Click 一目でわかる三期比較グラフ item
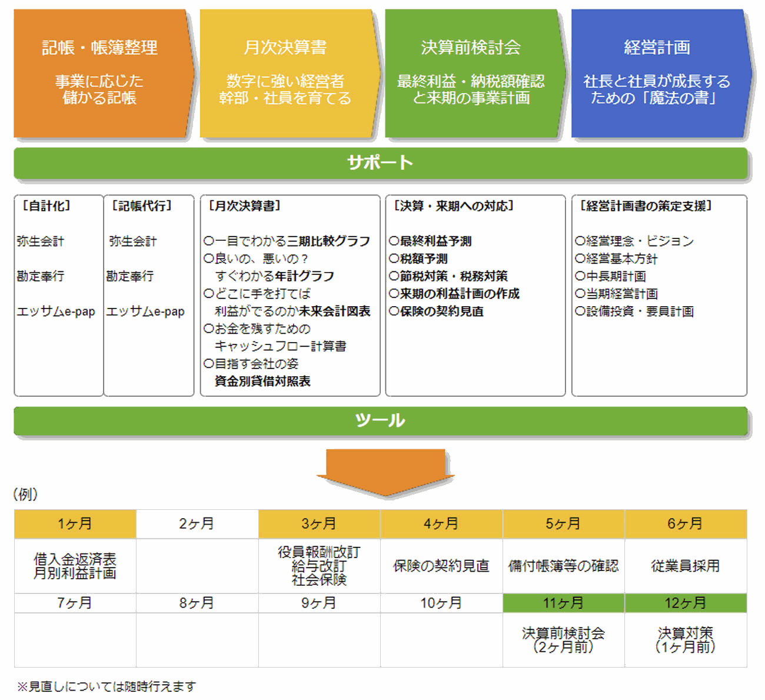Image resolution: width=765 pixels, height=700 pixels. tap(287, 241)
